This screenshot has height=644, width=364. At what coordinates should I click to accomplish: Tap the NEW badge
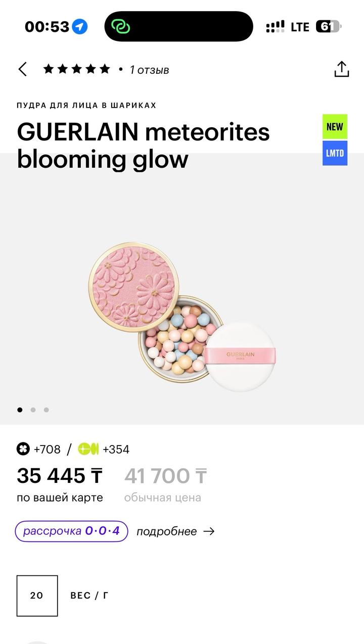pyautogui.click(x=335, y=127)
